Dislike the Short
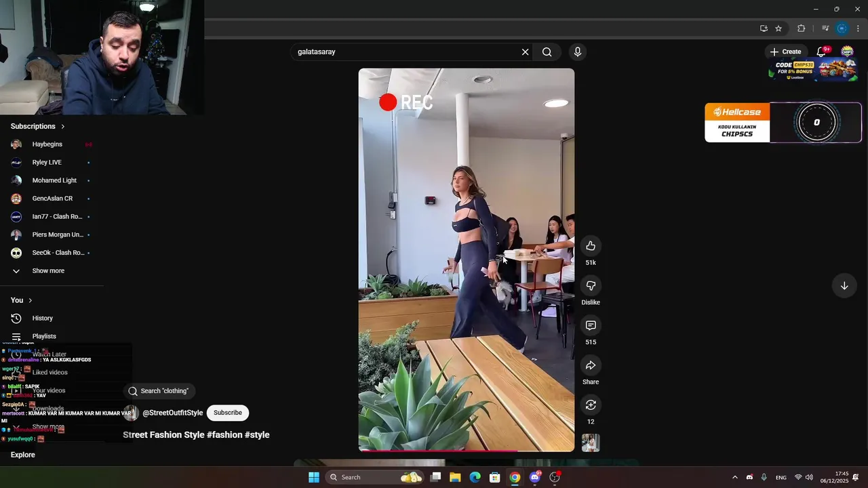 (x=591, y=286)
